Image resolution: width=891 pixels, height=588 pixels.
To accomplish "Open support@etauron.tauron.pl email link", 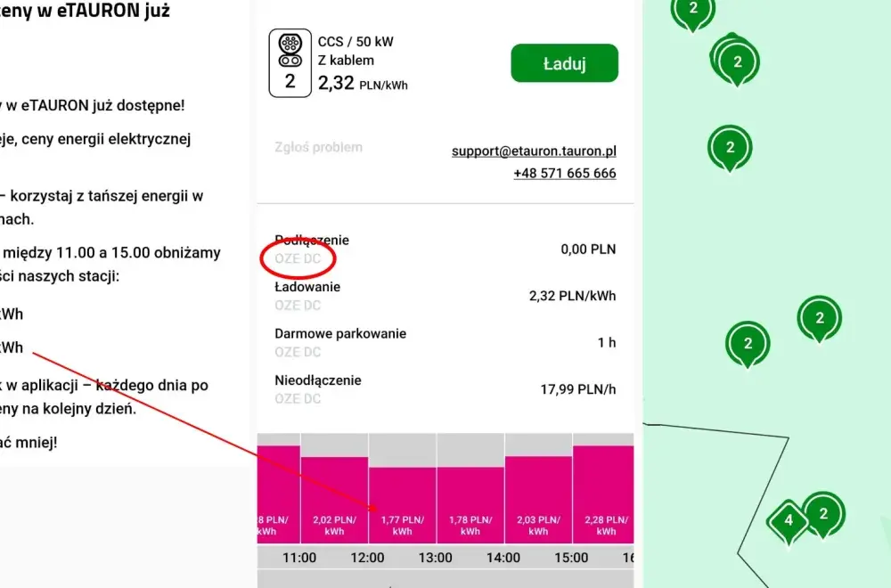I will (x=534, y=151).
